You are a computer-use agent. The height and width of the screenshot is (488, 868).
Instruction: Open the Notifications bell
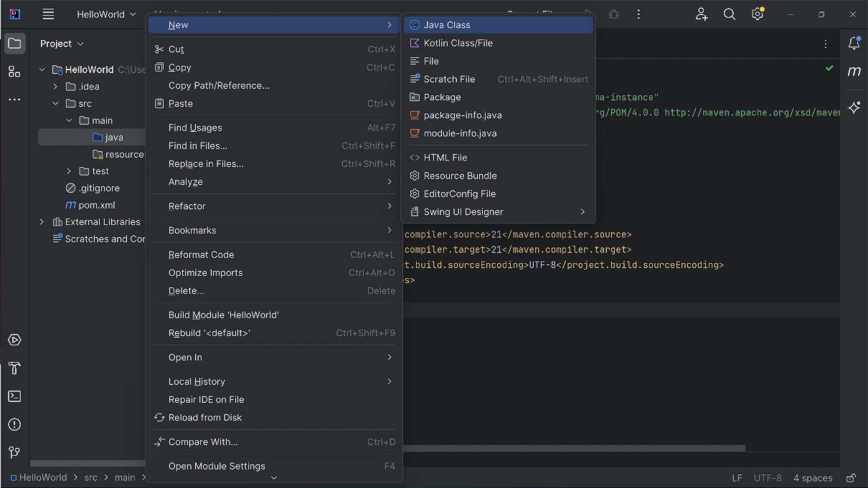[x=854, y=43]
